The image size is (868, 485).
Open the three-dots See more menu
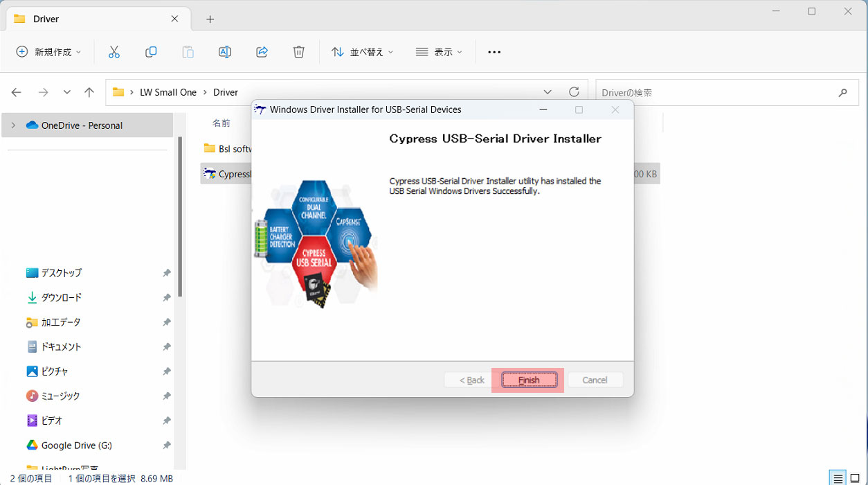coord(494,52)
